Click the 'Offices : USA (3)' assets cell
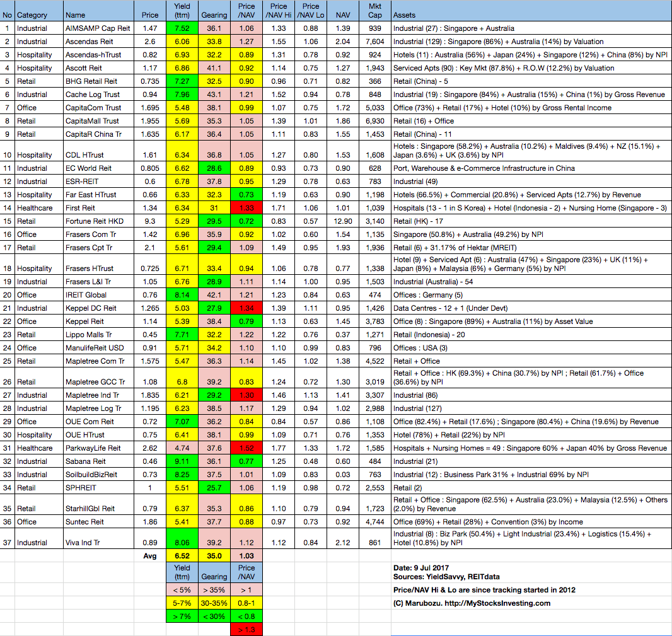The image size is (672, 636). 531,349
